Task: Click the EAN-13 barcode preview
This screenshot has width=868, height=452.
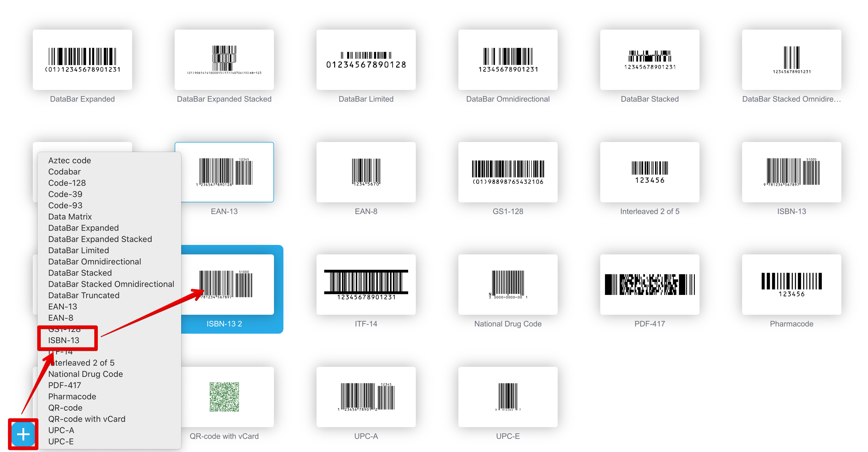Action: tap(225, 172)
